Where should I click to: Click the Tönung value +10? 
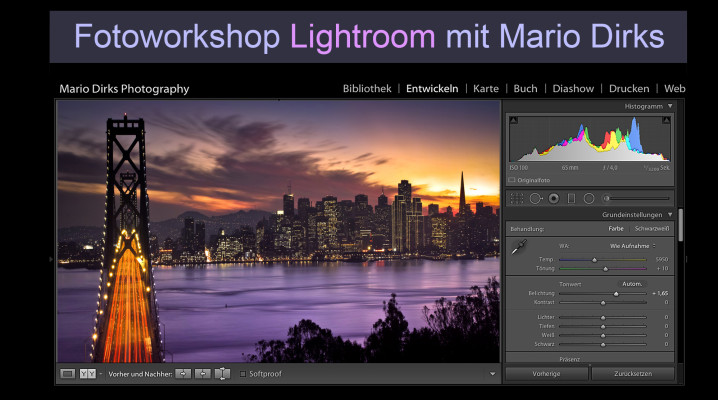(x=662, y=269)
